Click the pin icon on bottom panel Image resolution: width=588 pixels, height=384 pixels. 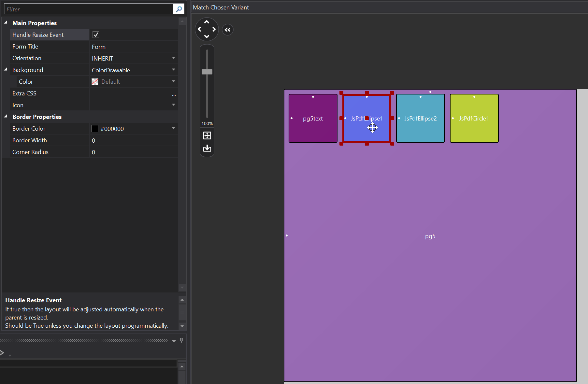181,340
